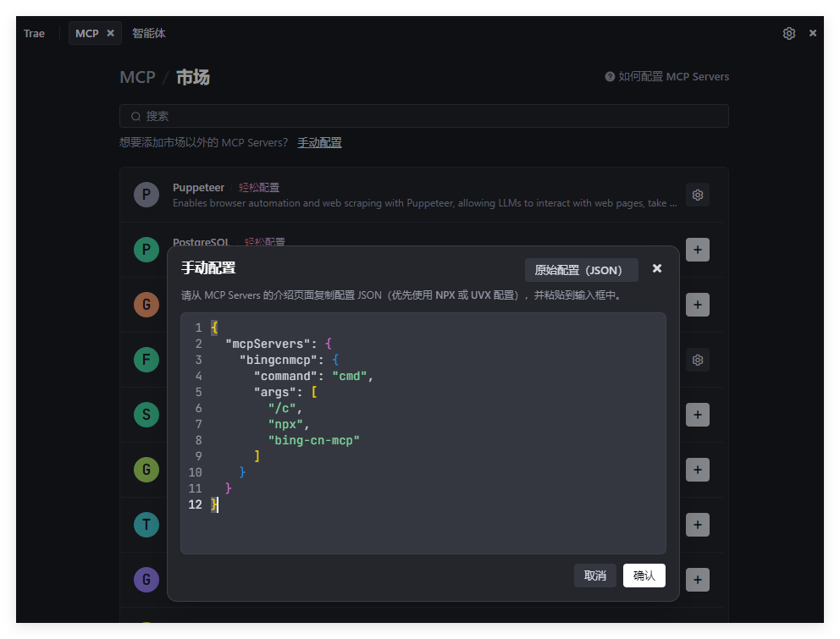840x639 pixels.
Task: Switch to the 智能体 tab
Action: [149, 33]
